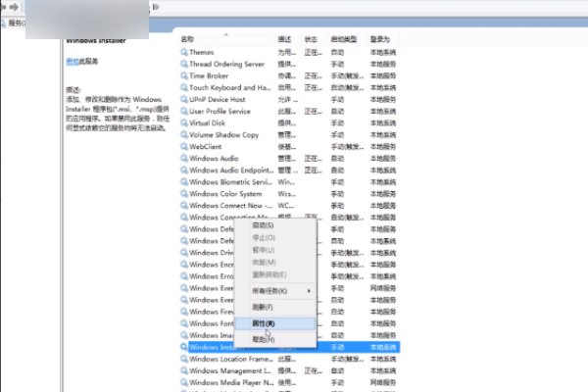Click the Windows Erro... service icon
The height and width of the screenshot is (392, 588).
point(184,276)
